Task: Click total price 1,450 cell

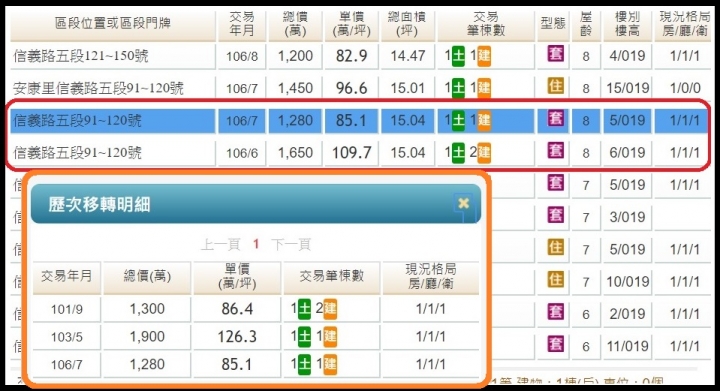Action: pos(295,88)
